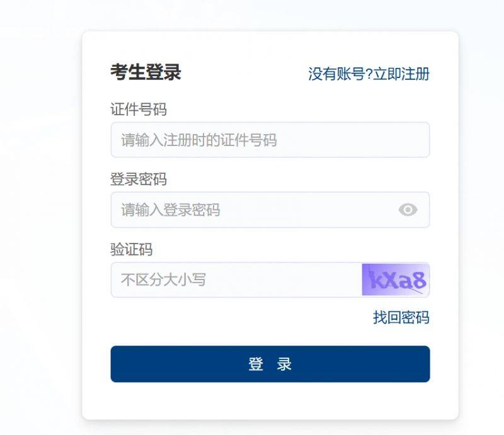The image size is (504, 435).
Task: Show the password using the eye icon
Action: tap(408, 210)
